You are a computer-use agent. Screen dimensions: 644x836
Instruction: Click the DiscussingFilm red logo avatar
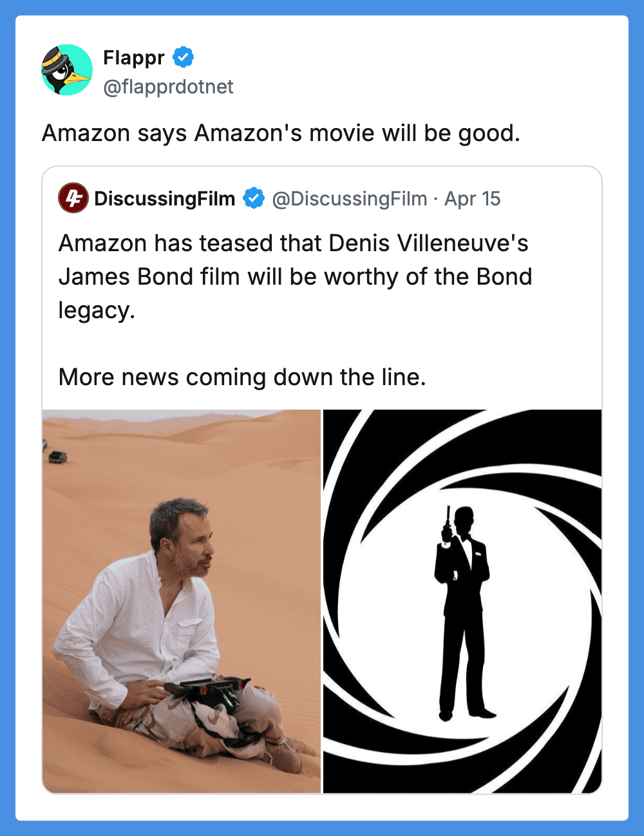point(73,198)
